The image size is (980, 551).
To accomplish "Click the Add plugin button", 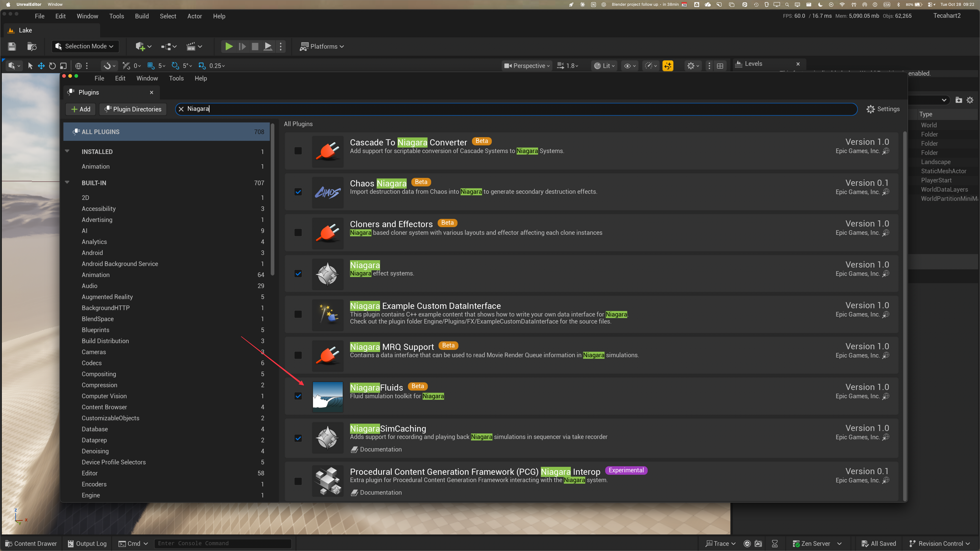I will pyautogui.click(x=81, y=109).
